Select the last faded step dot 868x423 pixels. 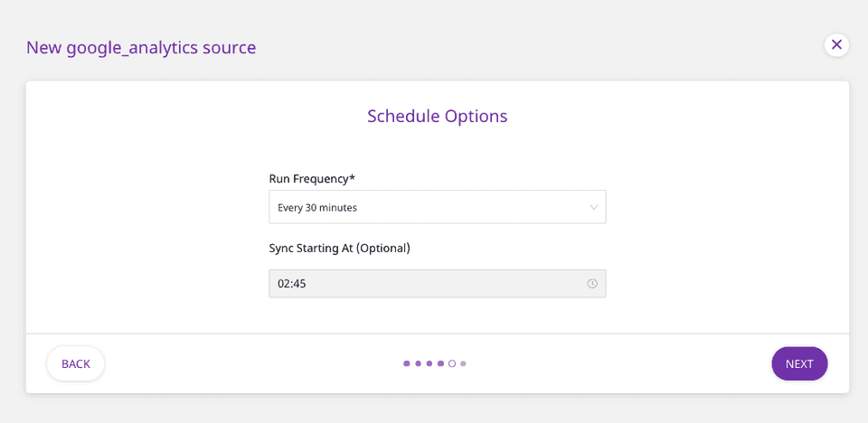pos(463,363)
